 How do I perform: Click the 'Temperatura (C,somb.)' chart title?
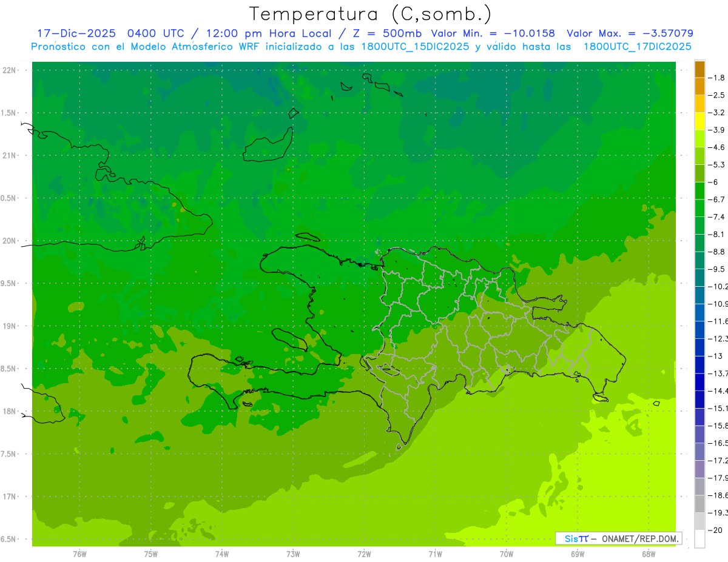370,14
